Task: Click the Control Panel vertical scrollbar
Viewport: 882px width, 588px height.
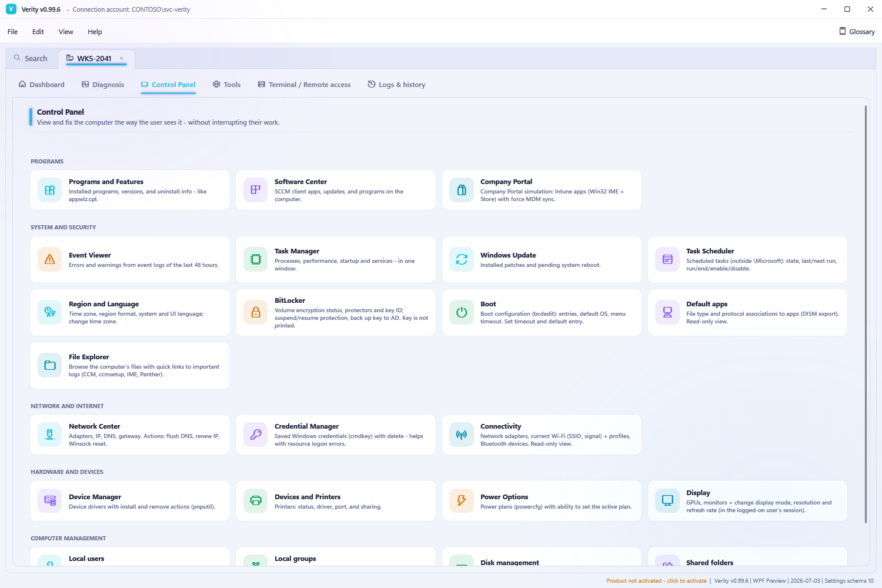Action: pyautogui.click(x=866, y=315)
